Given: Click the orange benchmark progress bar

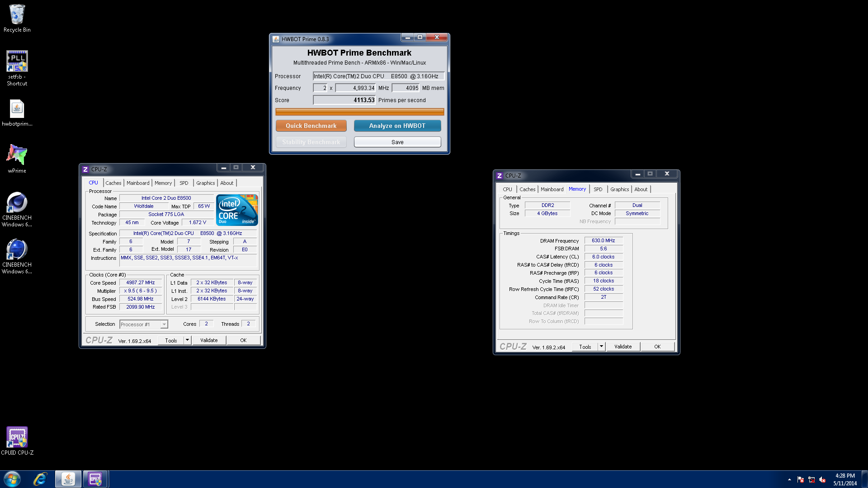Looking at the screenshot, I should tap(359, 112).
